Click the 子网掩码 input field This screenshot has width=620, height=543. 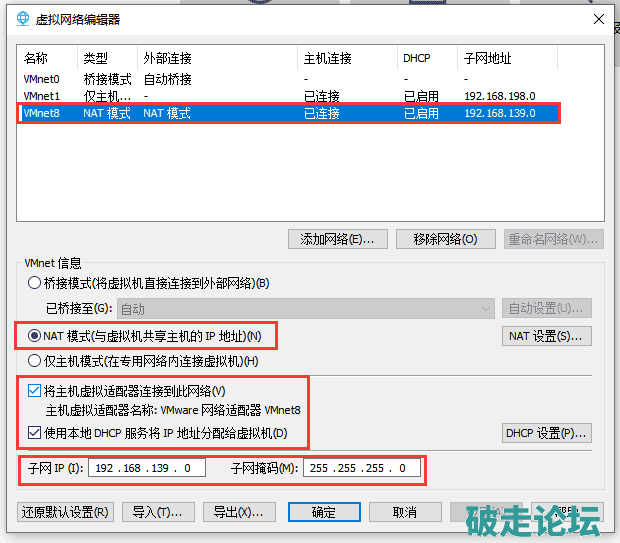[x=361, y=468]
